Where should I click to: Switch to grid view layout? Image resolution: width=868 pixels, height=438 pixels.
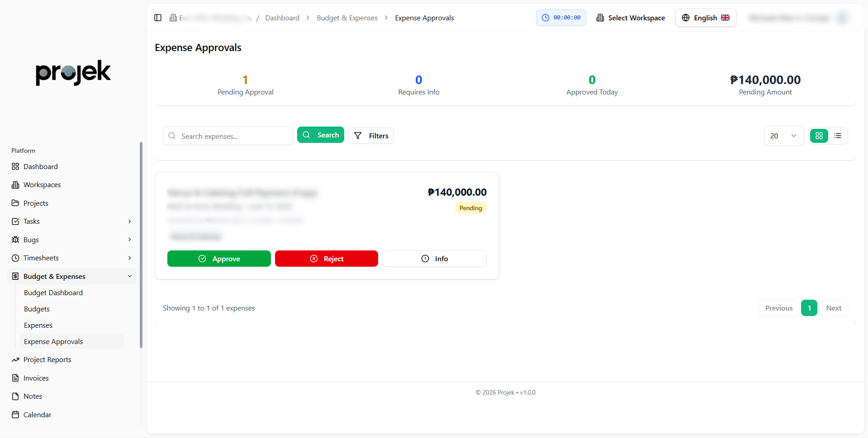pyautogui.click(x=819, y=136)
